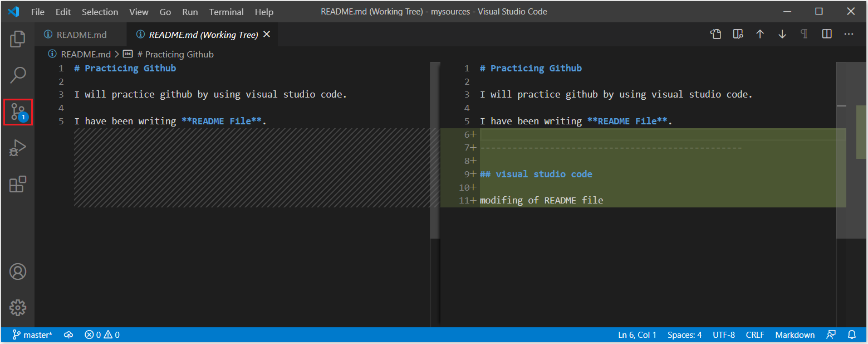Open the Terminal menu
The width and height of the screenshot is (868, 344).
(226, 12)
